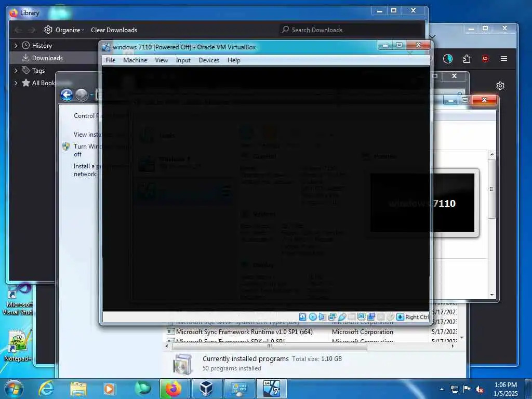Click the host key arrow indicator icon
This screenshot has width=532, height=399.
[400, 317]
